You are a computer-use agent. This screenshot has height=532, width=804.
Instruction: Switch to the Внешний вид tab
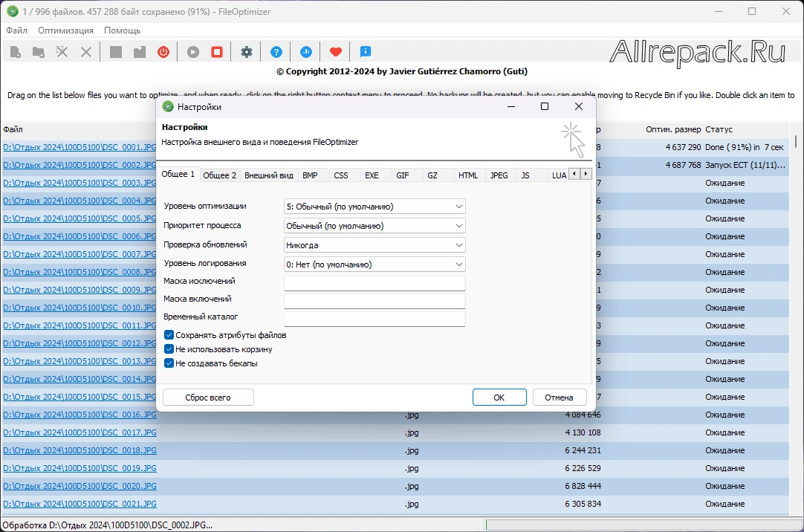[269, 175]
